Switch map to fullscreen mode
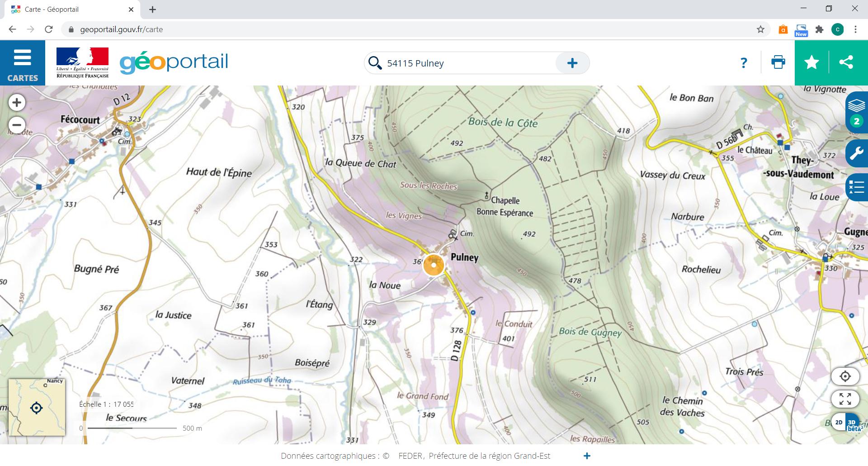The image size is (868, 466). point(845,399)
